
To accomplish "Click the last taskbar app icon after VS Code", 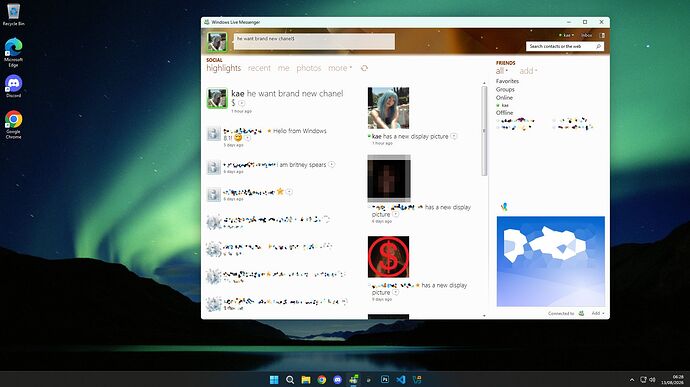I will point(417,380).
